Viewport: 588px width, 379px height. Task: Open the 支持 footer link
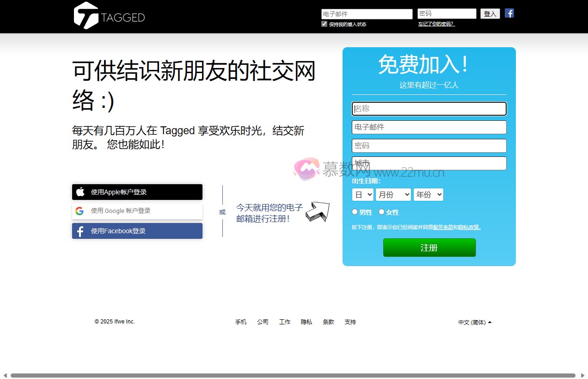coord(350,322)
